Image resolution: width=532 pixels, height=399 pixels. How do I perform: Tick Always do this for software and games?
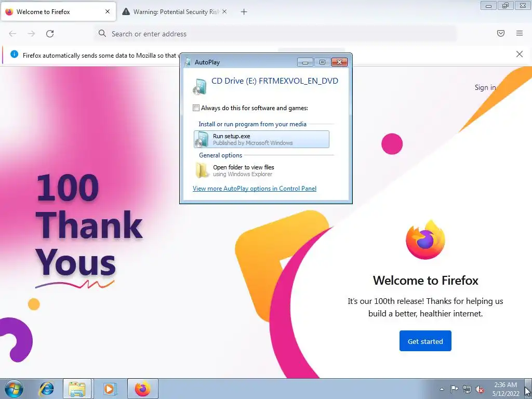pyautogui.click(x=196, y=108)
